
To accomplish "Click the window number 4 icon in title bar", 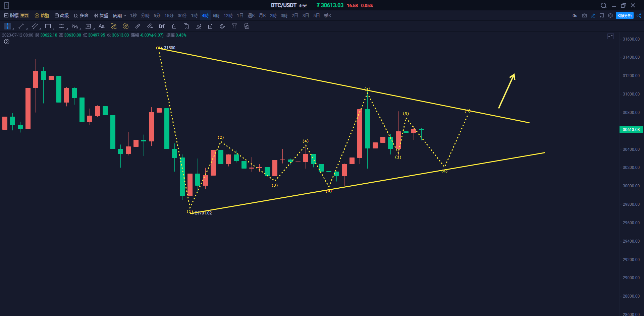I will (x=6, y=5).
